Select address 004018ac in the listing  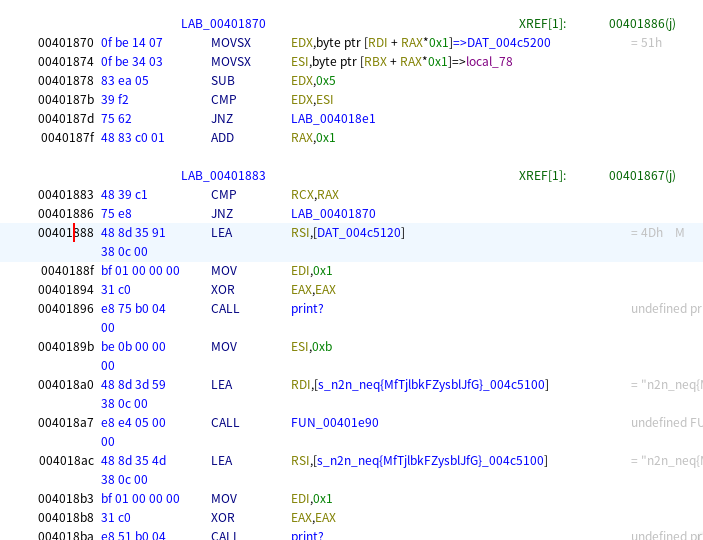tap(66, 461)
